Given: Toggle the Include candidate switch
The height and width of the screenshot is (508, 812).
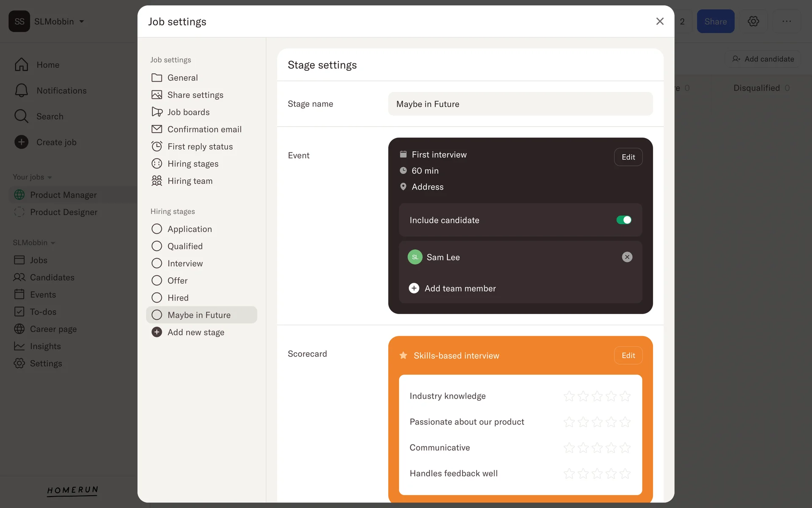Looking at the screenshot, I should 623,220.
